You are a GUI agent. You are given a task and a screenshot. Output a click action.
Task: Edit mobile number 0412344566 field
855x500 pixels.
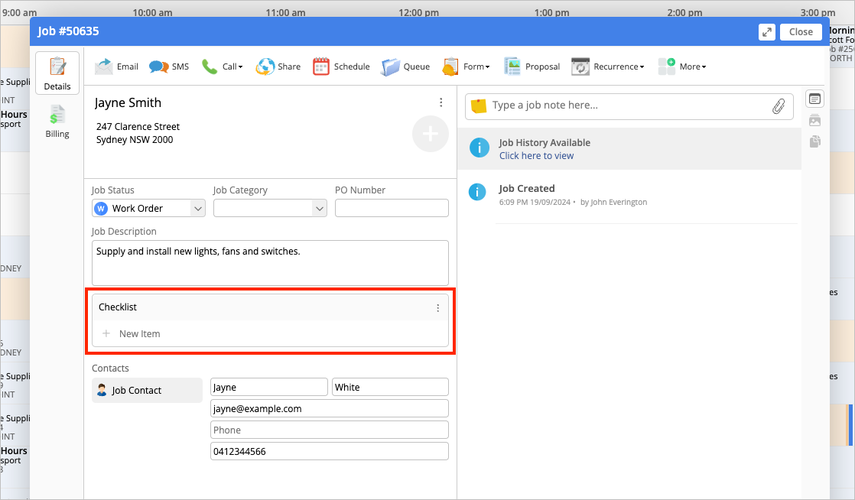[329, 451]
